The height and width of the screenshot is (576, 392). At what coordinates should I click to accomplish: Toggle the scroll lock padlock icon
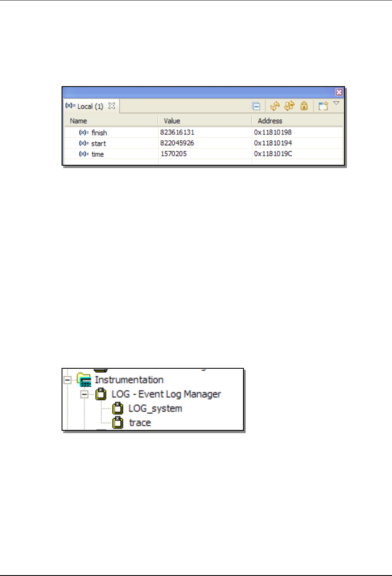304,106
